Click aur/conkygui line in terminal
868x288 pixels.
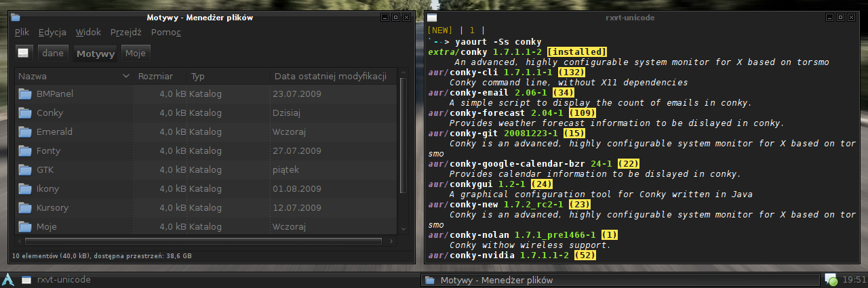coord(491,184)
